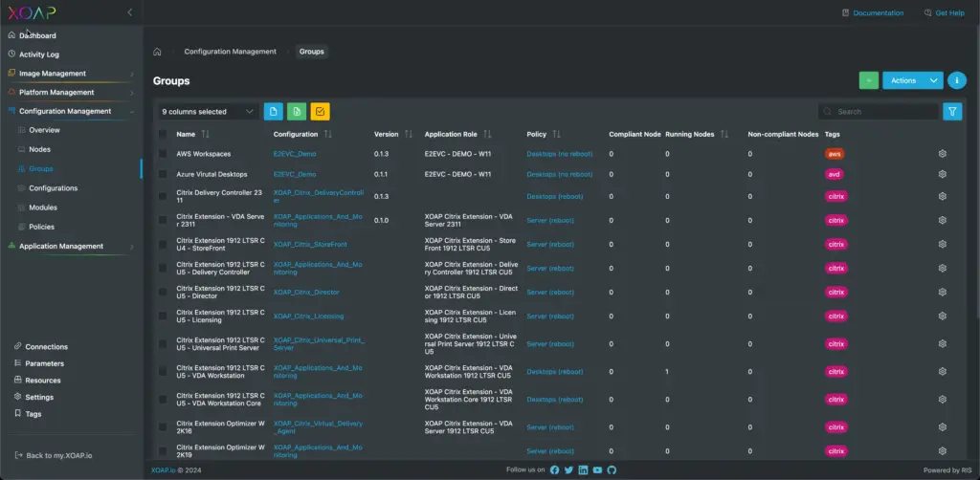The width and height of the screenshot is (980, 480).
Task: Open the Activity Log page
Action: [x=38, y=55]
